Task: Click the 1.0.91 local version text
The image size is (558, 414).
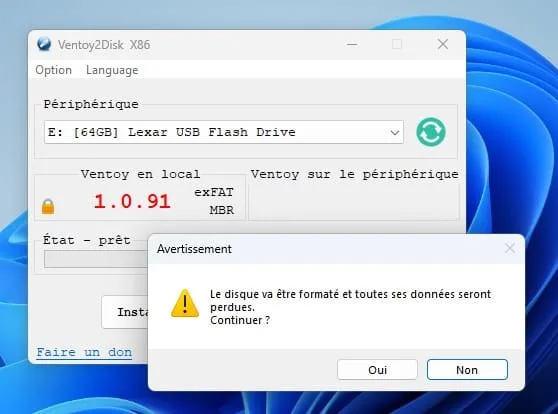Action: (x=132, y=201)
